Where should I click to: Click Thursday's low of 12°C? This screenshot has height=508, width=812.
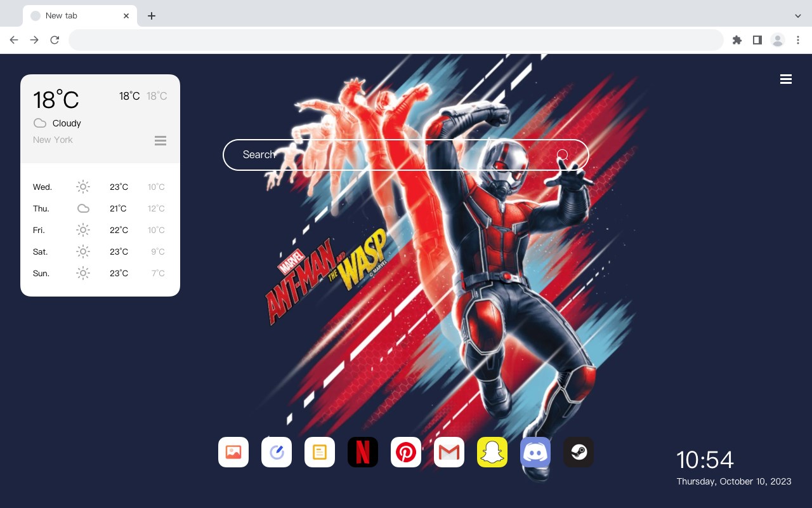156,208
